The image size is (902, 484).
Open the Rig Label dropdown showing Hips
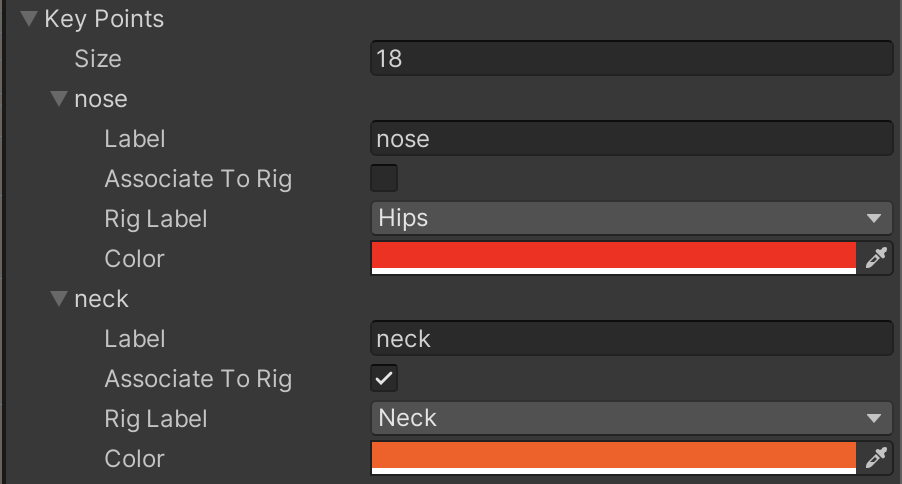(630, 218)
